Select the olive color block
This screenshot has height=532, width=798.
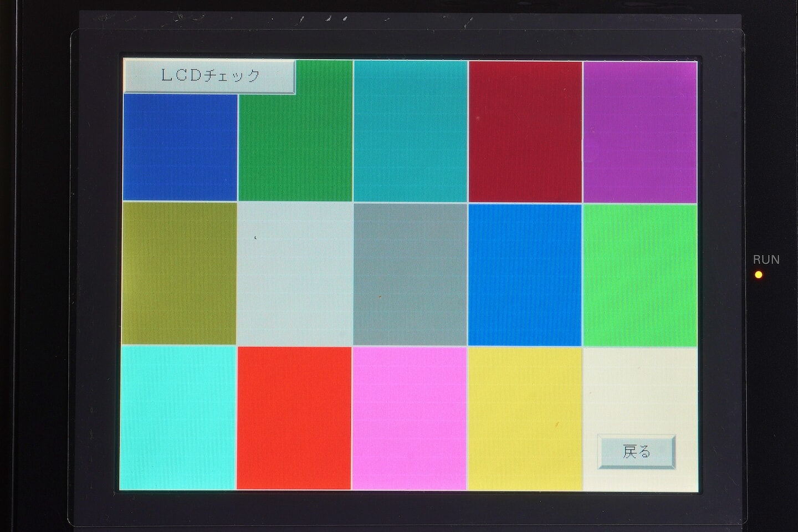click(x=178, y=274)
